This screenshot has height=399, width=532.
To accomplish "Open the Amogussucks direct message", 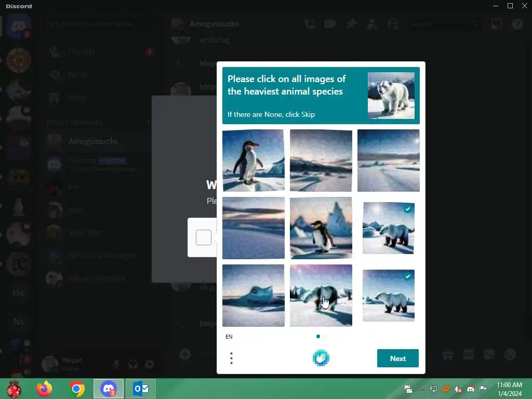I will click(97, 141).
